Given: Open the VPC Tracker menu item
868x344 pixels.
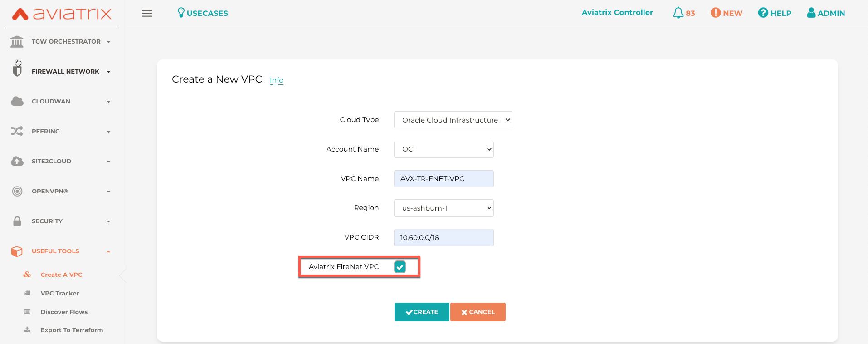Looking at the screenshot, I should (60, 293).
